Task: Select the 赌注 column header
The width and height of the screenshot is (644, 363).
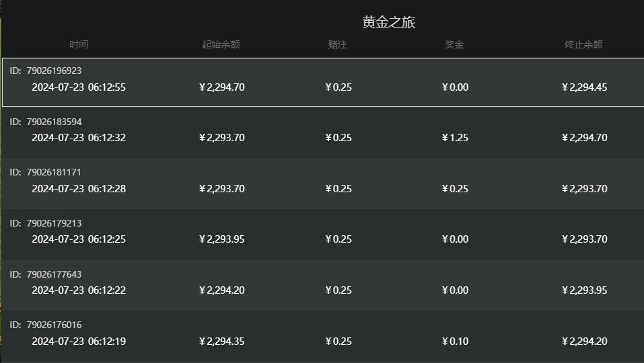Action: click(x=338, y=44)
